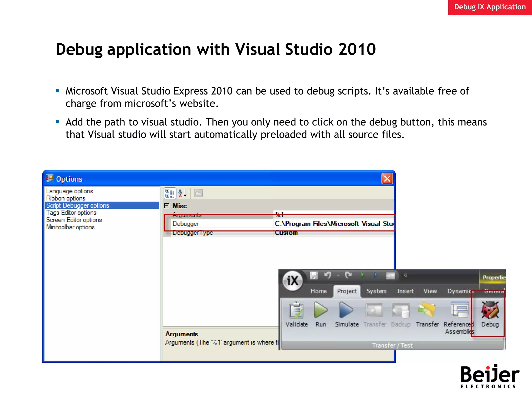Click the grey icon after blue arrow

pyautogui.click(x=390, y=276)
